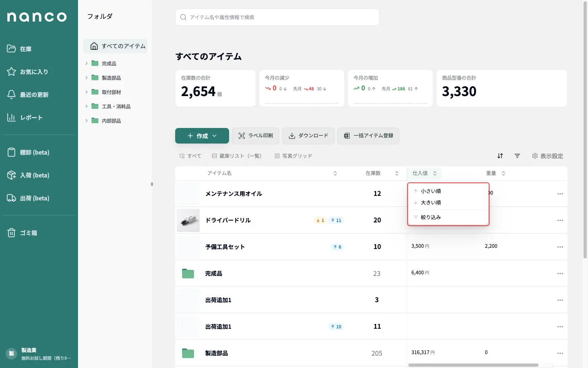Click the ドライバードリル thumbnail image
Image resolution: width=588 pixels, height=368 pixels.
click(x=188, y=220)
